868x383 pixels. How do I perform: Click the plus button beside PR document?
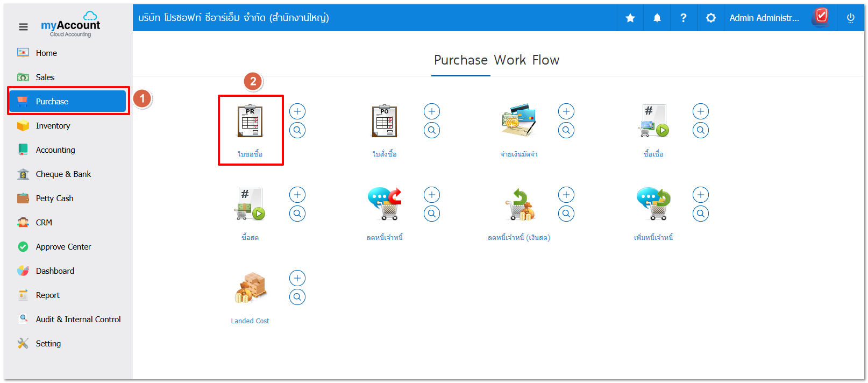pyautogui.click(x=297, y=111)
